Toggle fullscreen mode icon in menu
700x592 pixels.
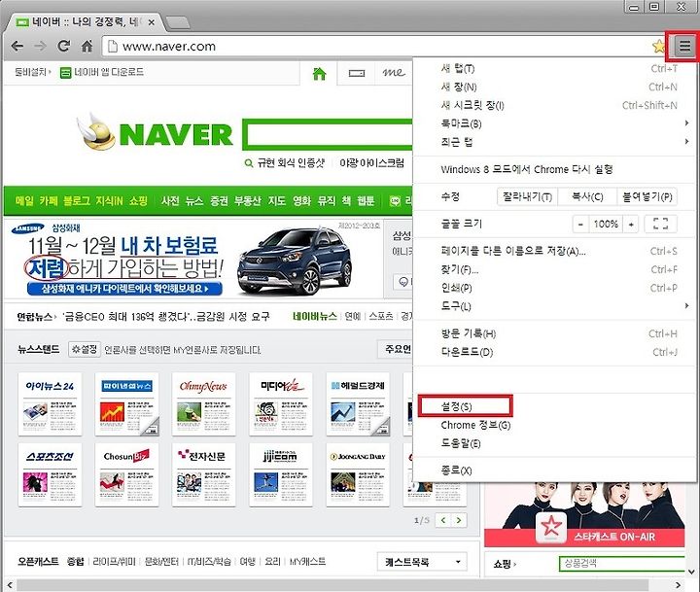tap(661, 225)
